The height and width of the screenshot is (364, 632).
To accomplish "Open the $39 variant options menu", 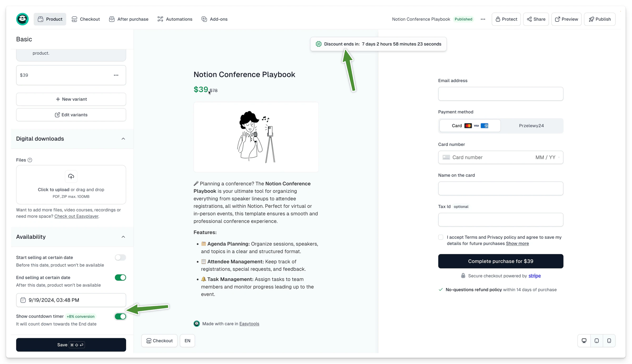I will pyautogui.click(x=116, y=75).
